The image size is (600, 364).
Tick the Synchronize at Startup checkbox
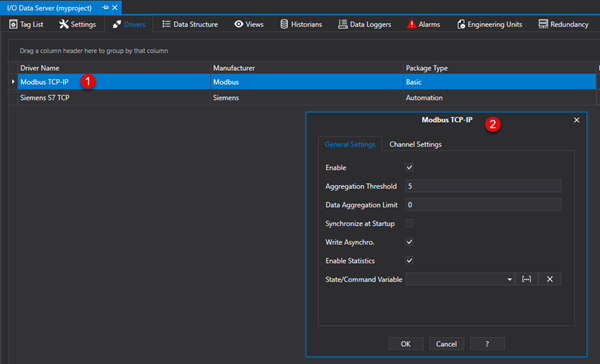409,224
